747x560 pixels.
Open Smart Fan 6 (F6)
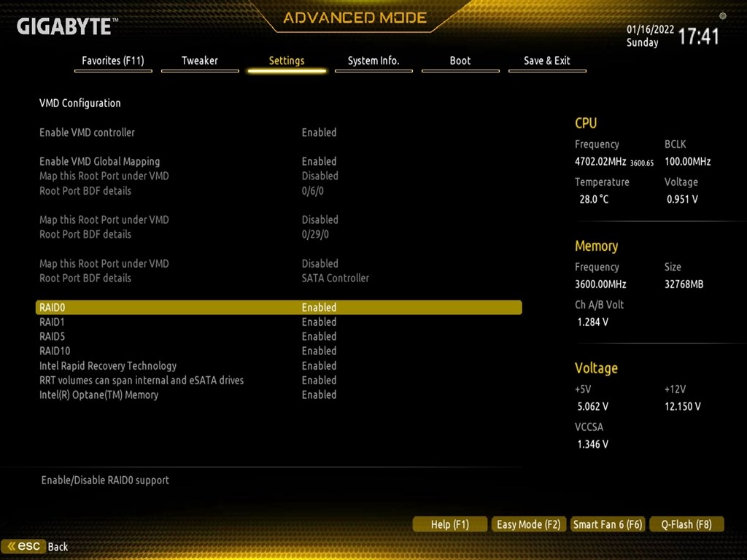point(608,524)
